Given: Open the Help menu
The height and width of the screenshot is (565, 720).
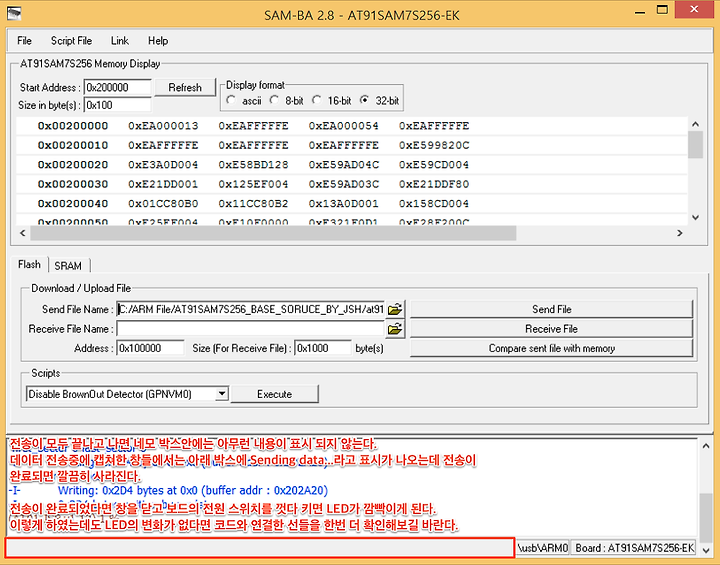Looking at the screenshot, I should click(x=158, y=41).
